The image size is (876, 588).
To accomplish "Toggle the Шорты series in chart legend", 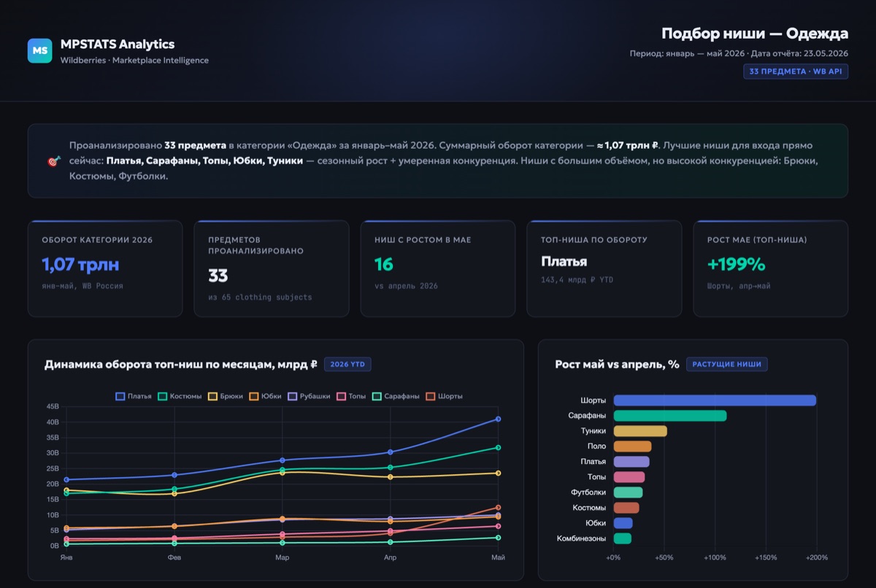I will click(x=444, y=396).
